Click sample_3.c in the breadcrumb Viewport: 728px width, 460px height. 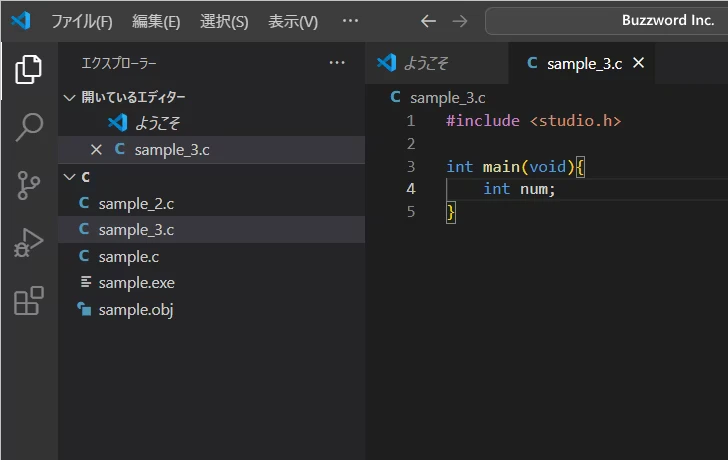(x=448, y=98)
